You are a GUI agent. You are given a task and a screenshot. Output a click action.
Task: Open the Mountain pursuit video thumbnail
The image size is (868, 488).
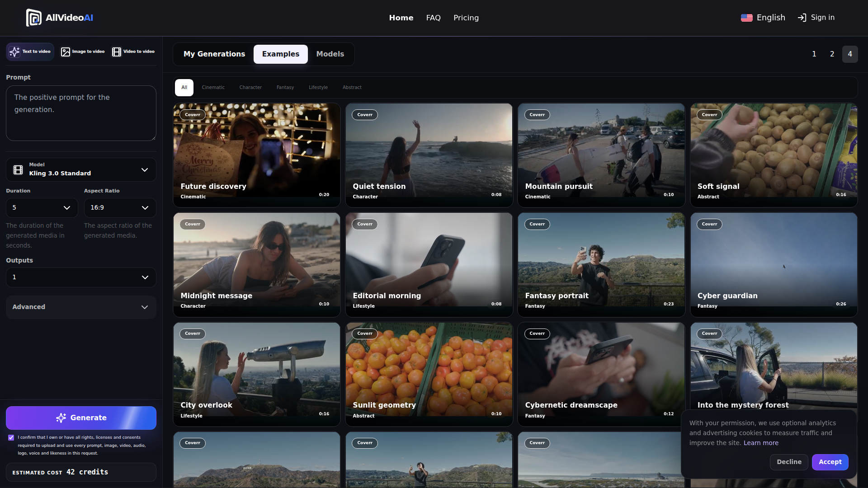[601, 155]
